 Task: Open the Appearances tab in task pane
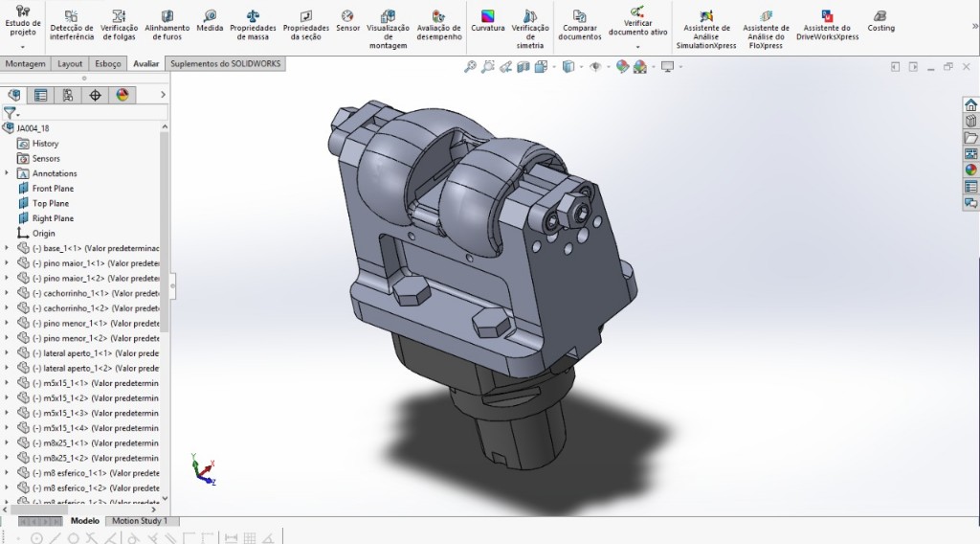pyautogui.click(x=970, y=170)
